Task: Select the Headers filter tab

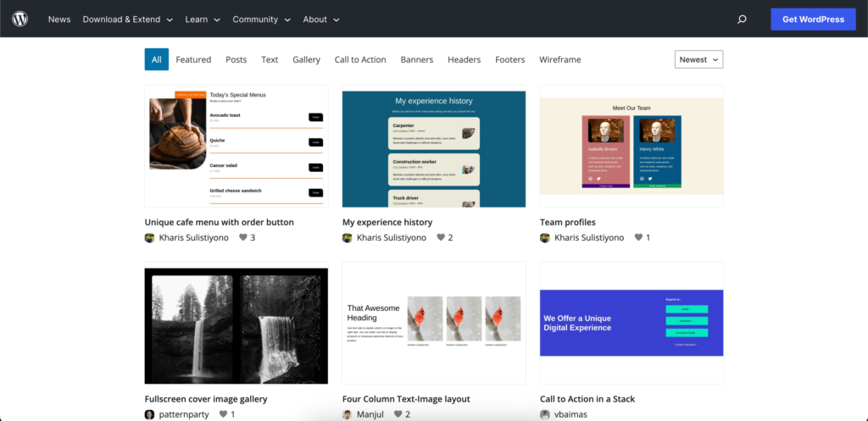Action: click(464, 59)
